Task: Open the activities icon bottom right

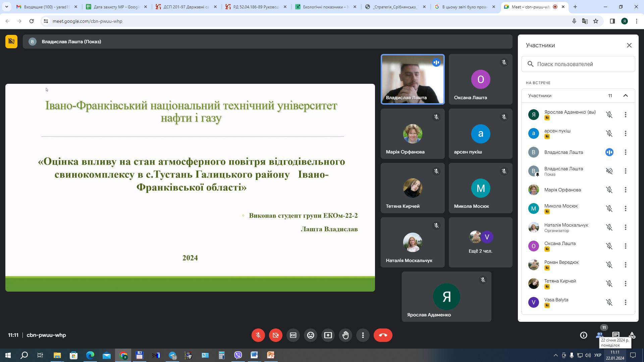Action: [632, 335]
